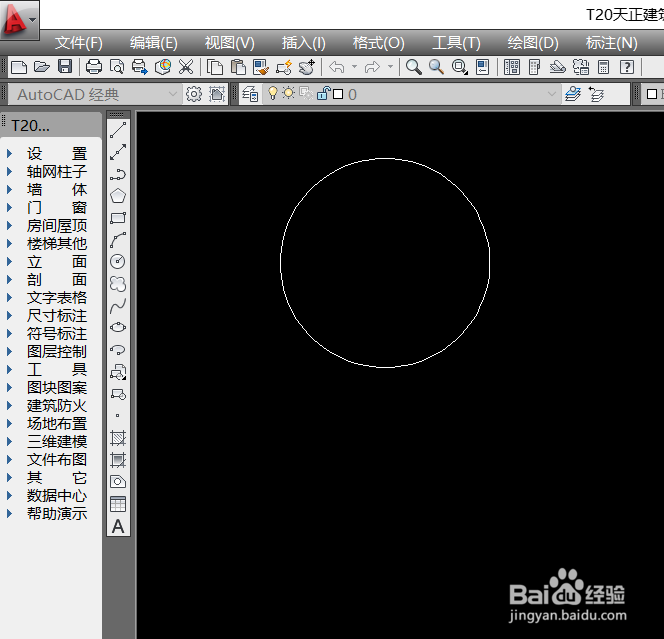Click the Save icon

[65, 67]
